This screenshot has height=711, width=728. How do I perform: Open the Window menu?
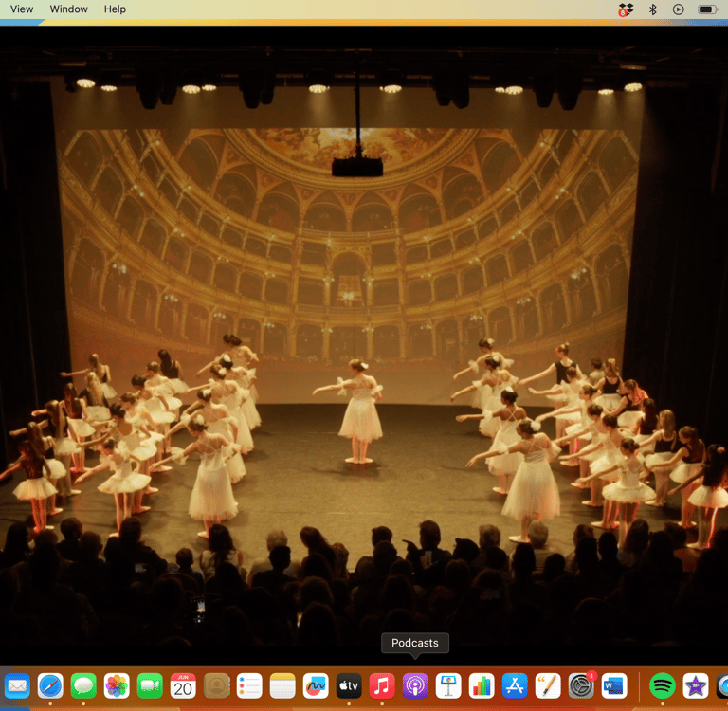point(68,9)
